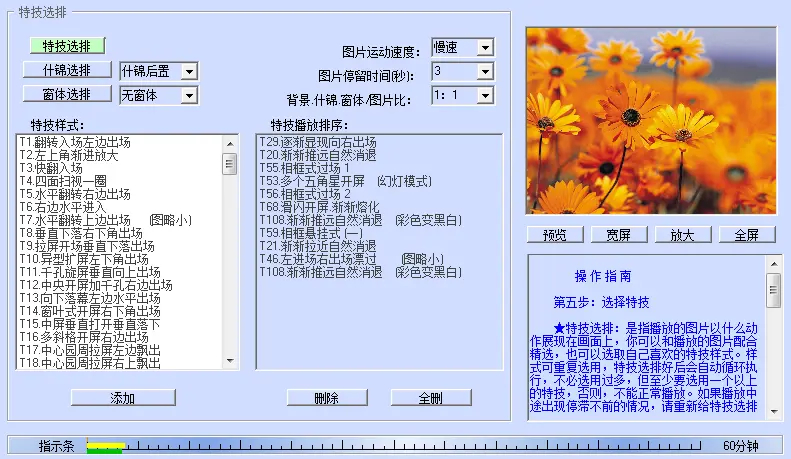The image size is (791, 459).
Task: Click the 删除 button
Action: pos(327,398)
